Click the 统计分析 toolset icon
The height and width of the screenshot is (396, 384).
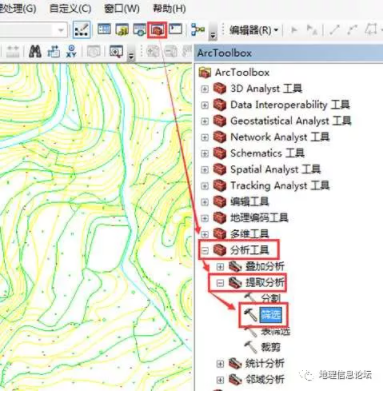click(235, 363)
